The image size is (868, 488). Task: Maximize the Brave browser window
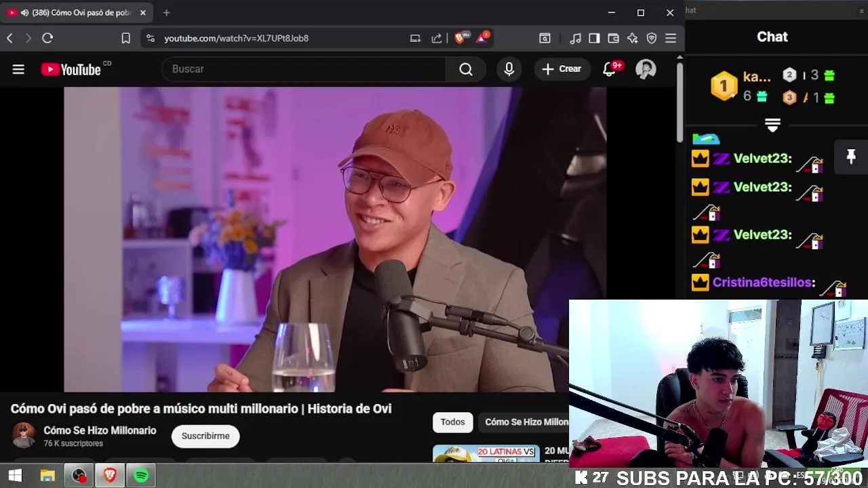pyautogui.click(x=640, y=13)
